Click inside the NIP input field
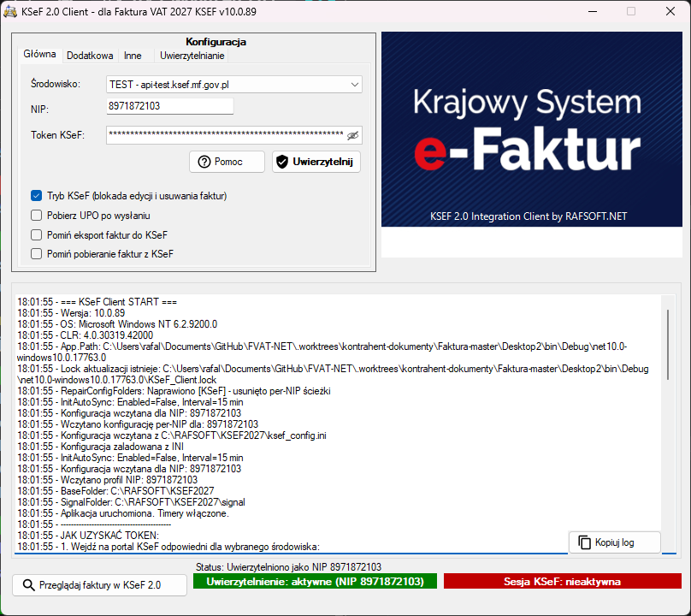The image size is (691, 616). click(x=169, y=106)
